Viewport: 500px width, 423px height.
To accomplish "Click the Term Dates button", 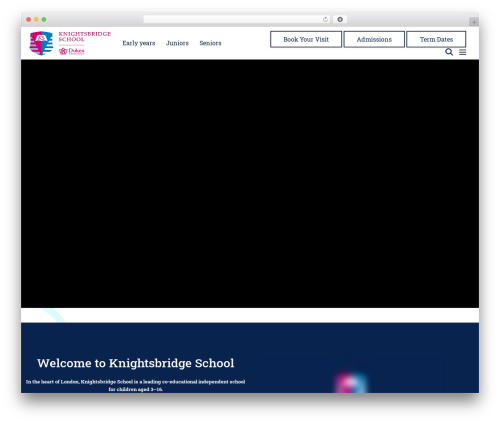I will coord(436,39).
